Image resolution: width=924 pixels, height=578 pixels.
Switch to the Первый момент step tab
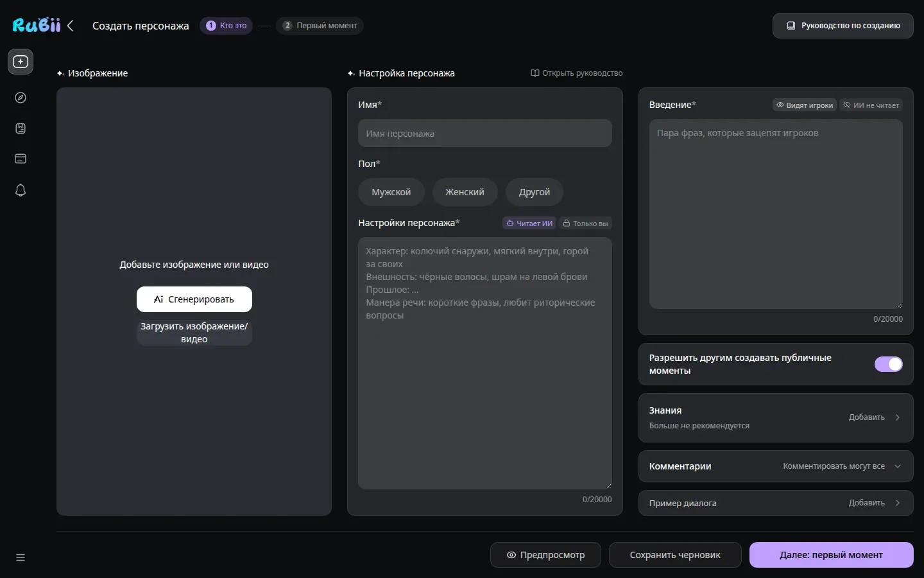[x=320, y=26]
